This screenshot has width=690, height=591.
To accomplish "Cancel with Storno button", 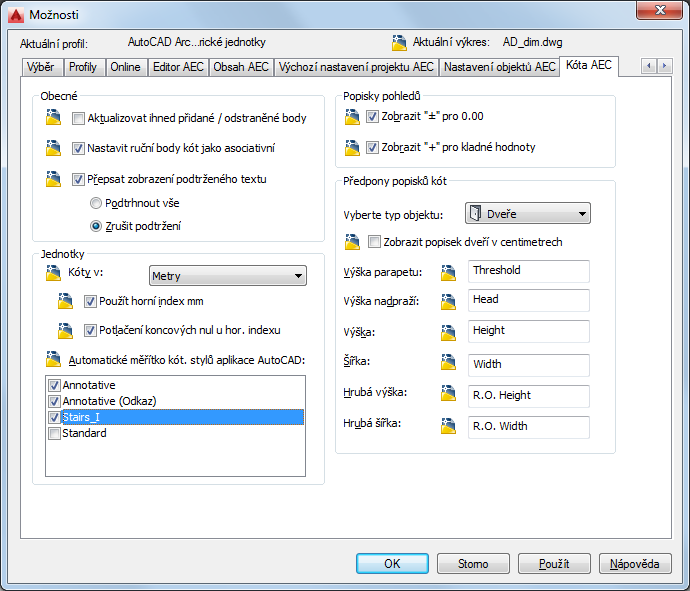I will (473, 564).
